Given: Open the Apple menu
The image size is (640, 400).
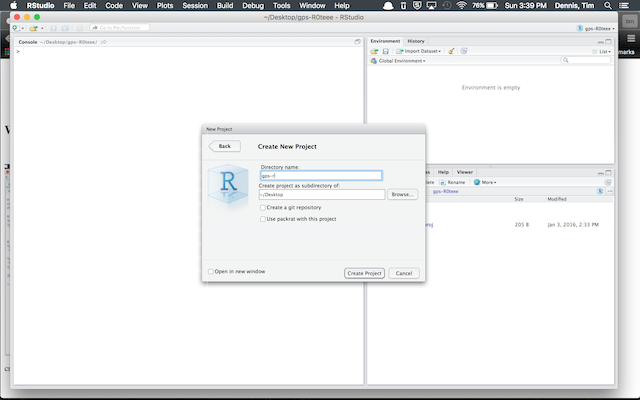Looking at the screenshot, I should [x=13, y=5].
